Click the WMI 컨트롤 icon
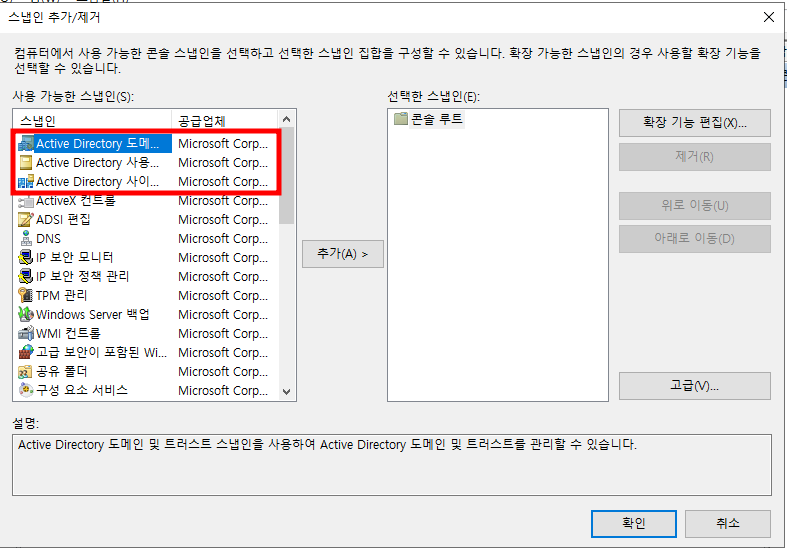Image resolution: width=787 pixels, height=548 pixels. click(26, 333)
